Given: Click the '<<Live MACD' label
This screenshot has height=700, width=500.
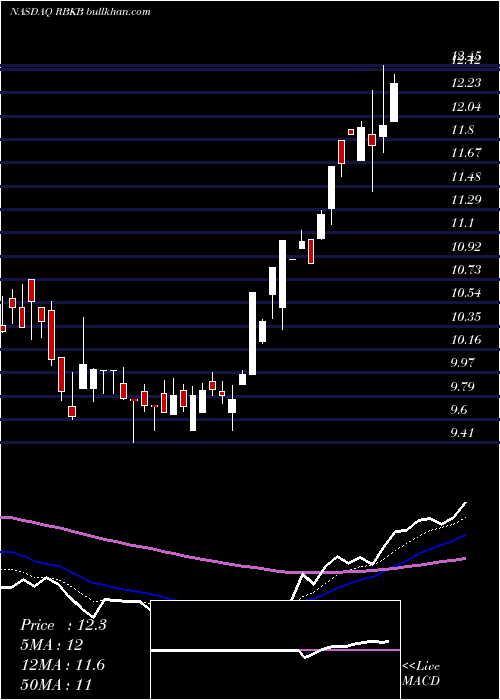Looking at the screenshot, I should pyautogui.click(x=421, y=674).
